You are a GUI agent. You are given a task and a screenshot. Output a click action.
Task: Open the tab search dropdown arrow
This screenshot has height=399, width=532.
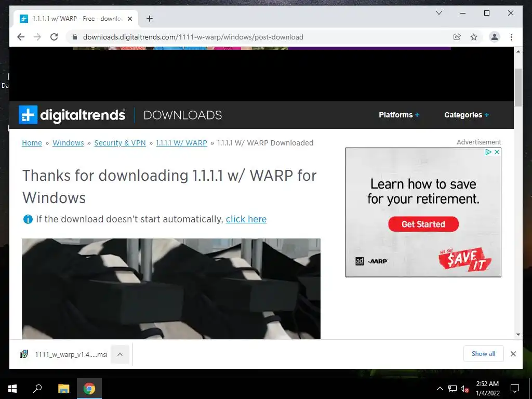(x=438, y=13)
